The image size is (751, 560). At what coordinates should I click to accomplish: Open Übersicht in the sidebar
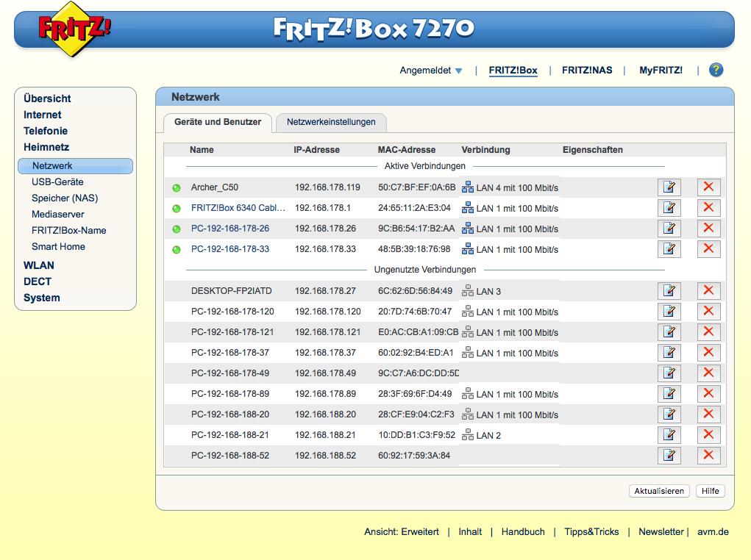pos(47,98)
